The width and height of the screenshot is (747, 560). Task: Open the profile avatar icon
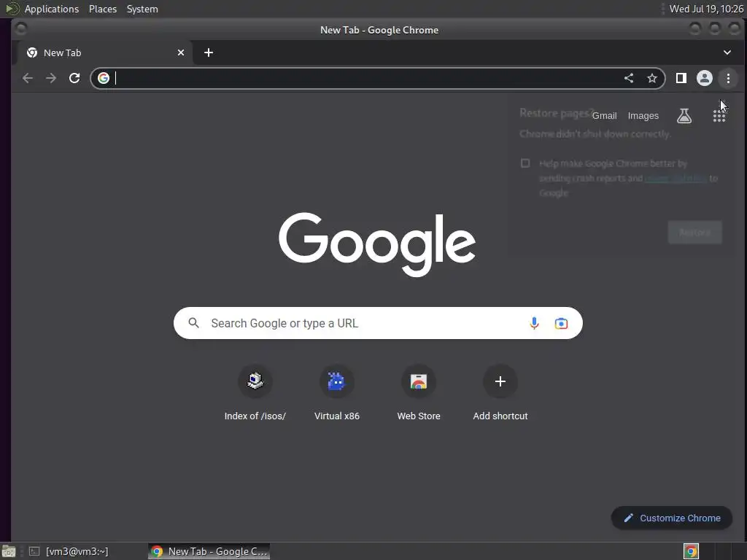click(x=705, y=78)
